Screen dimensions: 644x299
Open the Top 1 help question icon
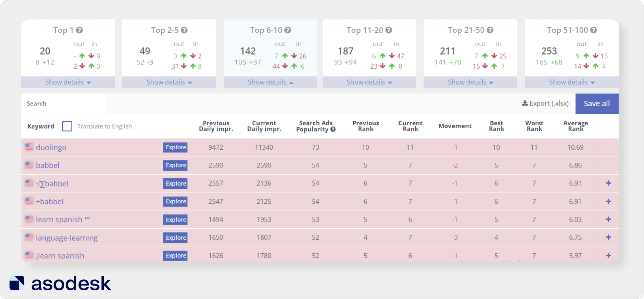pyautogui.click(x=79, y=30)
